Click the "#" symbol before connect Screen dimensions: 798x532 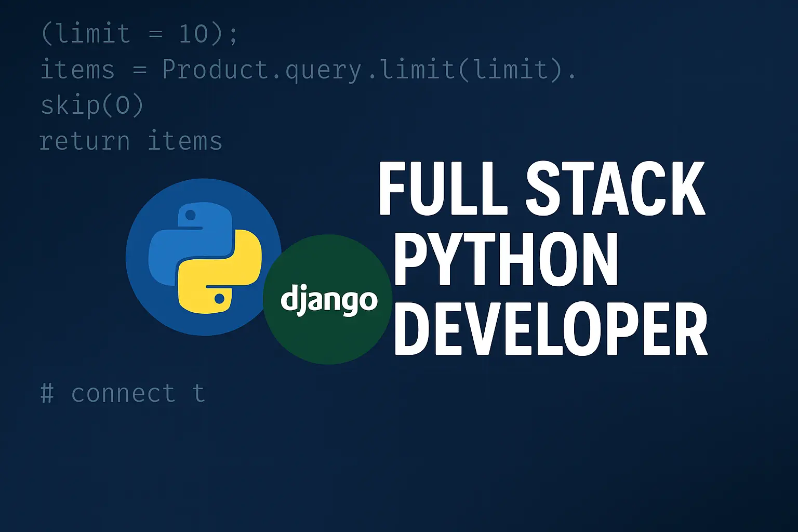(x=47, y=393)
